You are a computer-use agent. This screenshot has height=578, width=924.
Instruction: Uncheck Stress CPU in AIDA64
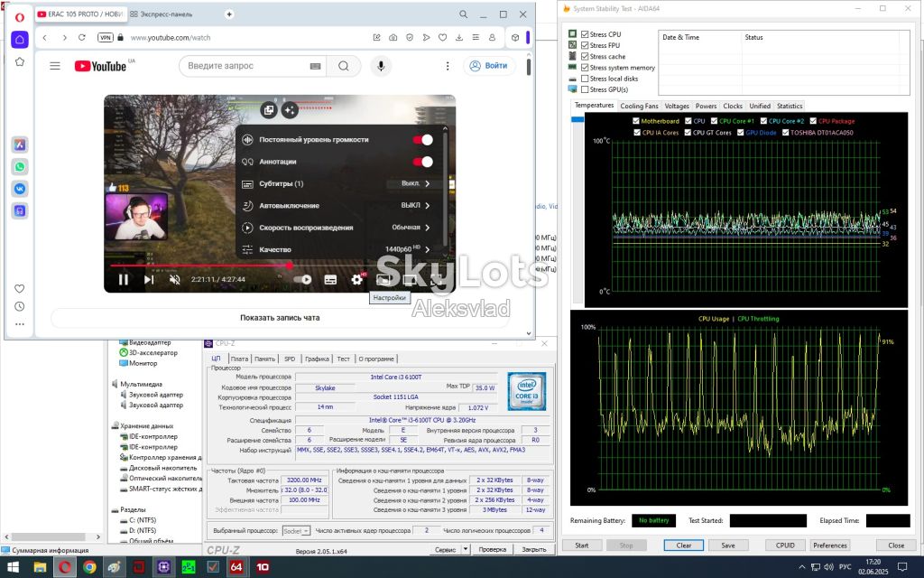[585, 34]
